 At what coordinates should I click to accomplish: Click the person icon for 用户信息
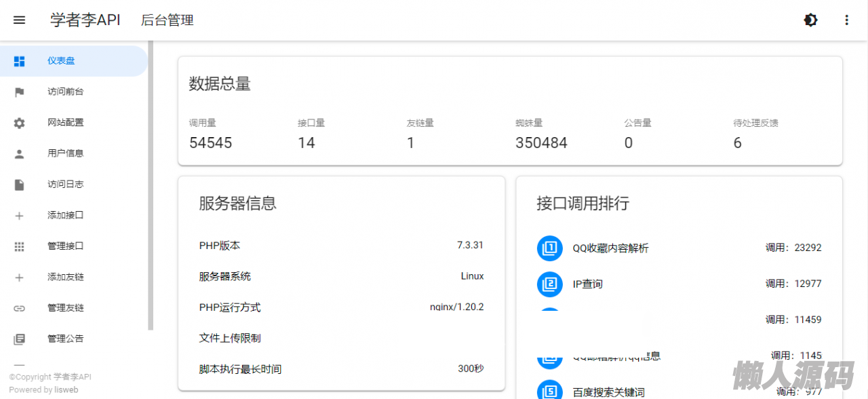coord(19,154)
